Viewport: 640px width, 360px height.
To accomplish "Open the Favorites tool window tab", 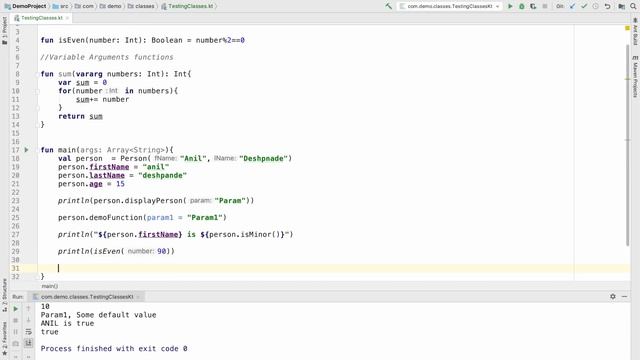I will click(4, 339).
